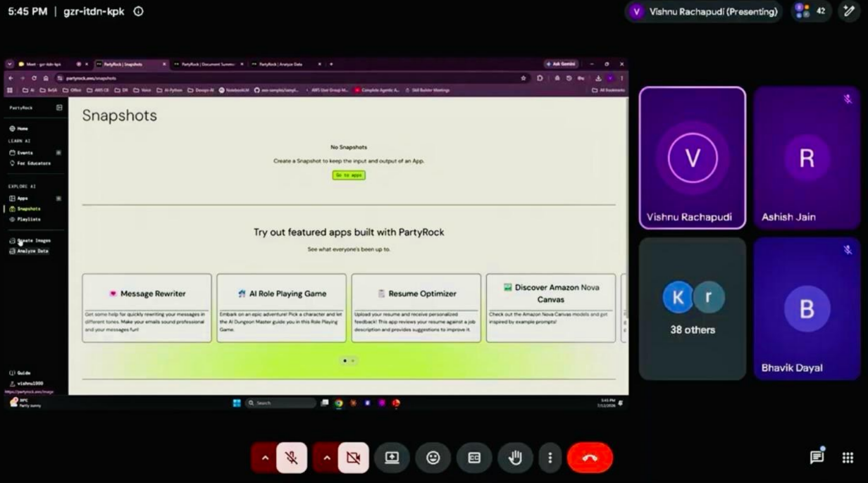Expand the Apps submenu indicator
868x483 pixels.
coord(58,199)
